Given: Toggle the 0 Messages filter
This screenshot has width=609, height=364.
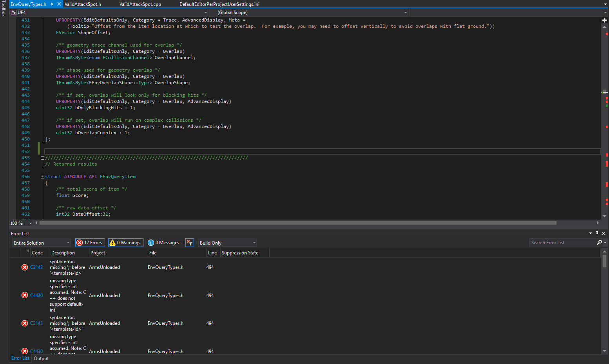Looking at the screenshot, I should tap(164, 243).
